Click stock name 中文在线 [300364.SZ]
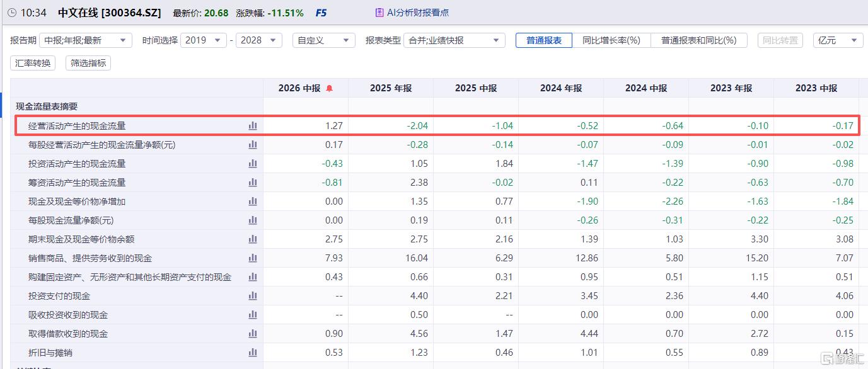The image size is (868, 369). (110, 13)
